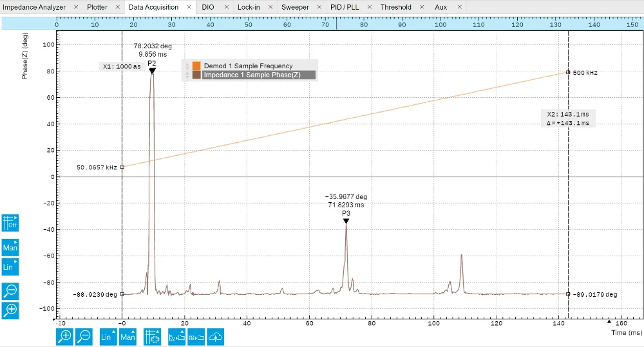Image resolution: width=644 pixels, height=347 pixels.
Task: Close the Data Acquisition tab
Action: tap(189, 7)
